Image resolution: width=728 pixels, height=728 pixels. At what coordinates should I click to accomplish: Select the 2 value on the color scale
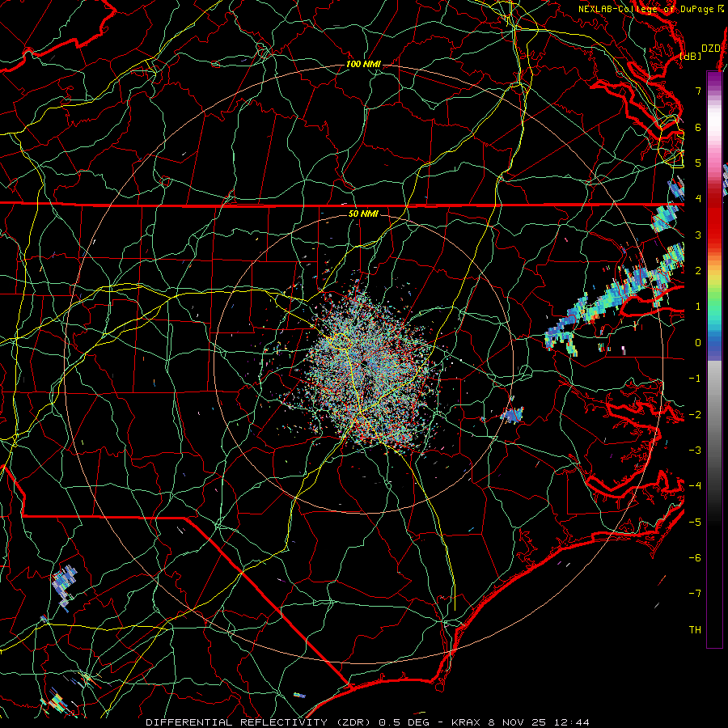(x=698, y=271)
